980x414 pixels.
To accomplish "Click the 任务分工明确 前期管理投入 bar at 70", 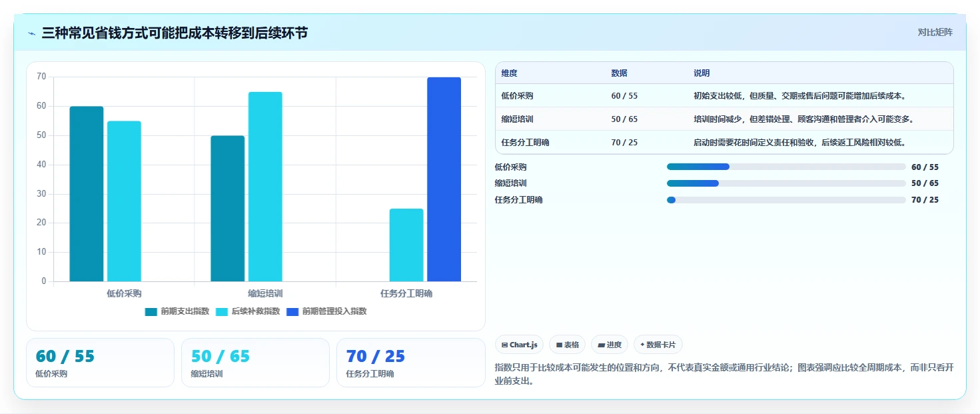I will (x=444, y=179).
